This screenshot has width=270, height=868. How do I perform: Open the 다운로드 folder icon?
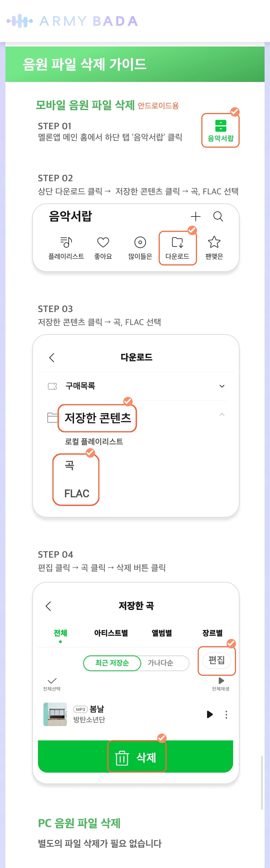coord(177,242)
